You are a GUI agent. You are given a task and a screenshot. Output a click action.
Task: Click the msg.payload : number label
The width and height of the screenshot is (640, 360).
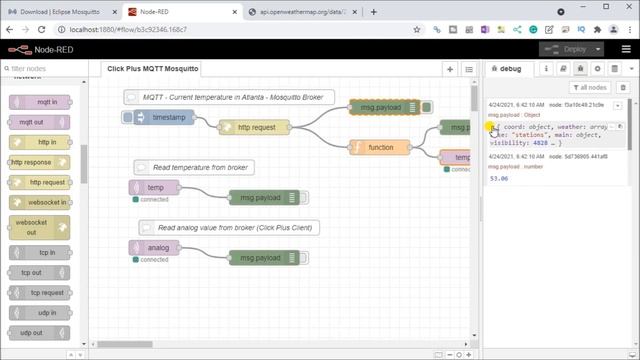coord(516,167)
